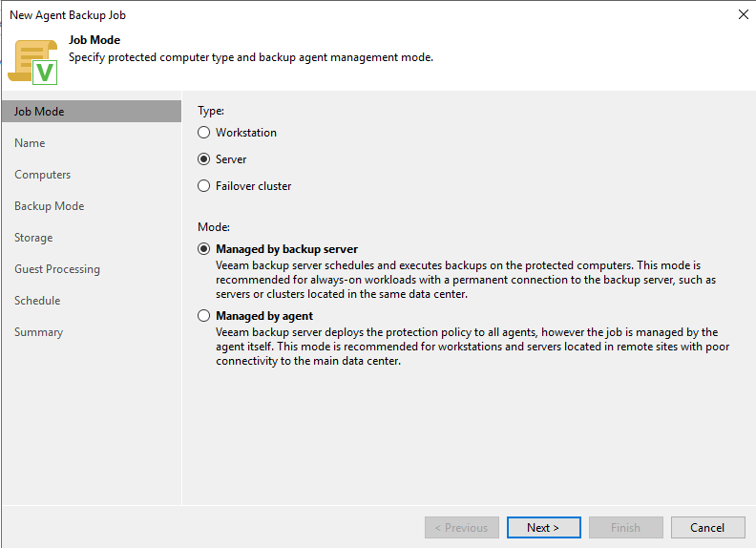Click the greyed-out Finish button
The height and width of the screenshot is (548, 756).
click(x=625, y=528)
